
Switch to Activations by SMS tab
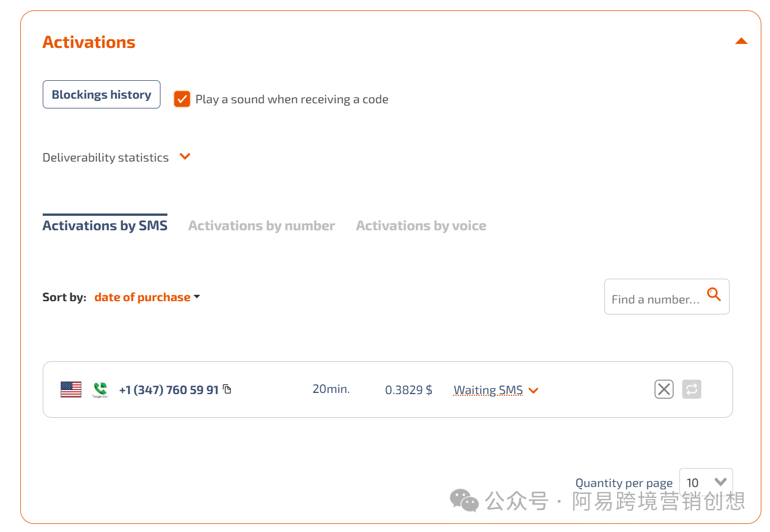105,226
